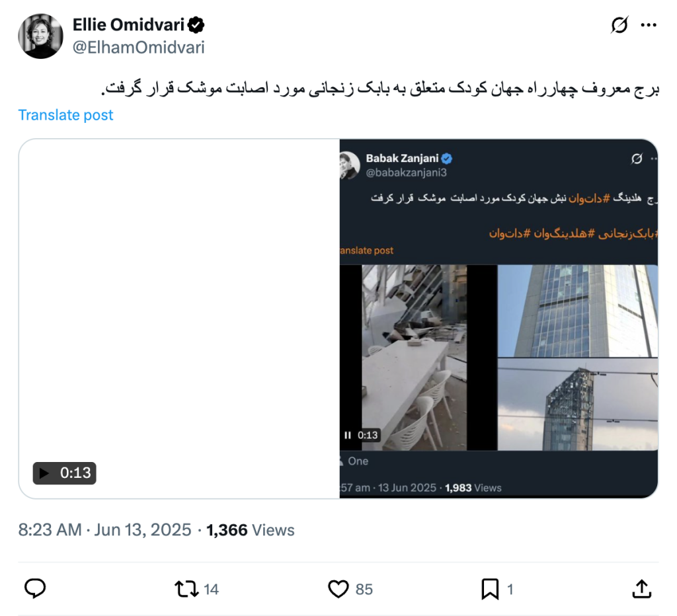The height and width of the screenshot is (616, 677).
Task: Click the Grok icon inside the Babak Zanjani post
Action: (x=637, y=159)
